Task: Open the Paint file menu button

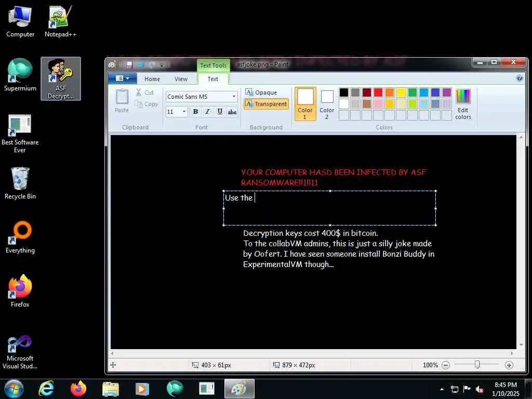Action: coord(123,78)
